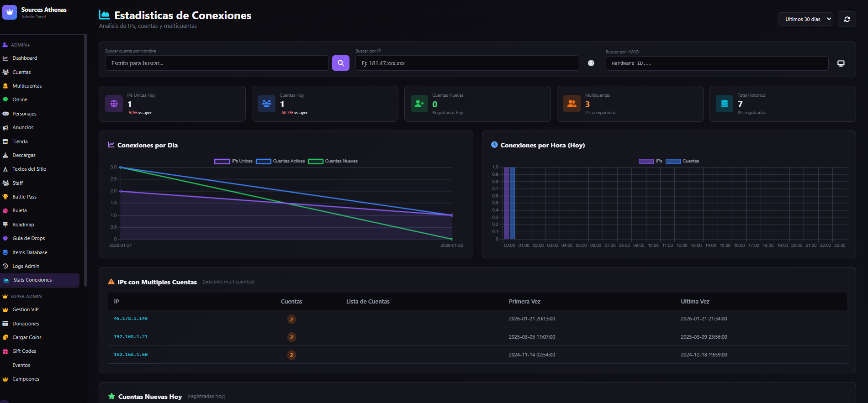Open the Multicuentas sidebar menu item
Viewport: 868px width, 403px height.
pyautogui.click(x=27, y=86)
